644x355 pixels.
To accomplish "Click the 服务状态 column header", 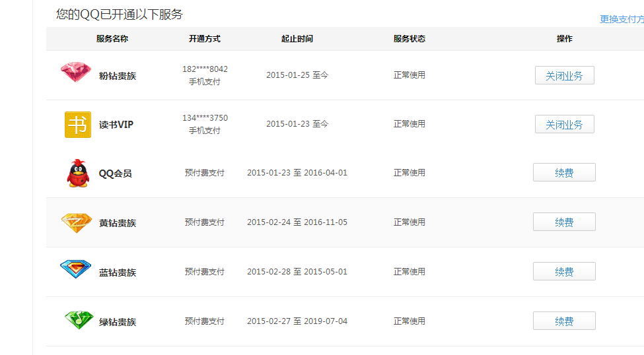I will click(x=409, y=38).
